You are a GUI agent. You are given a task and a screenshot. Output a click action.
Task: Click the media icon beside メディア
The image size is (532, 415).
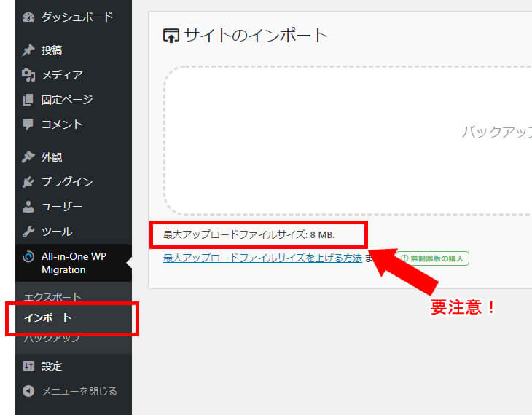tap(28, 75)
